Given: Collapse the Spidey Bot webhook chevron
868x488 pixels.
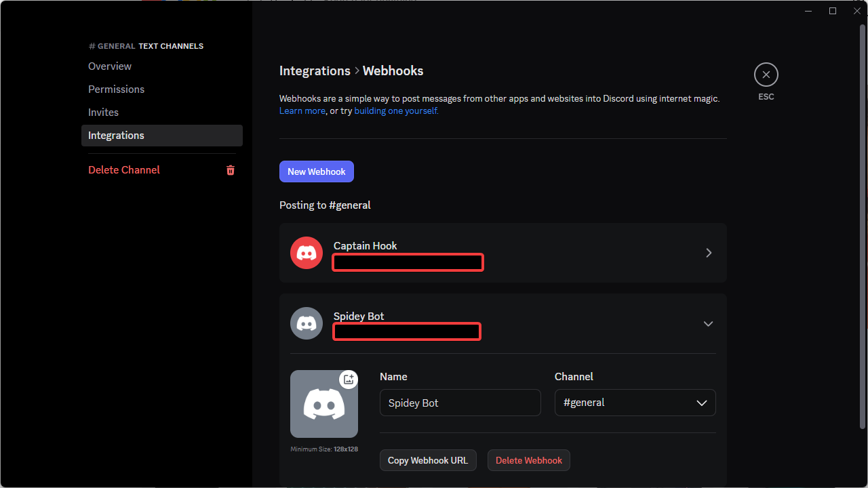Looking at the screenshot, I should pos(709,324).
